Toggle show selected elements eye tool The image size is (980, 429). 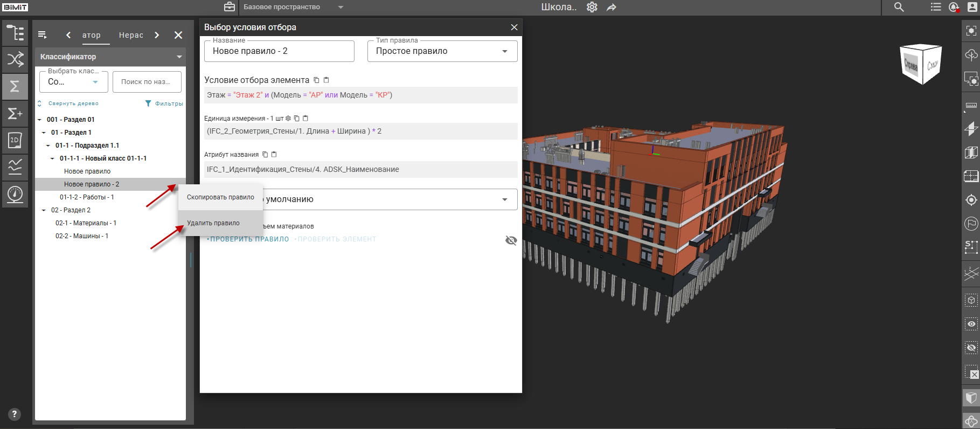coord(971,324)
